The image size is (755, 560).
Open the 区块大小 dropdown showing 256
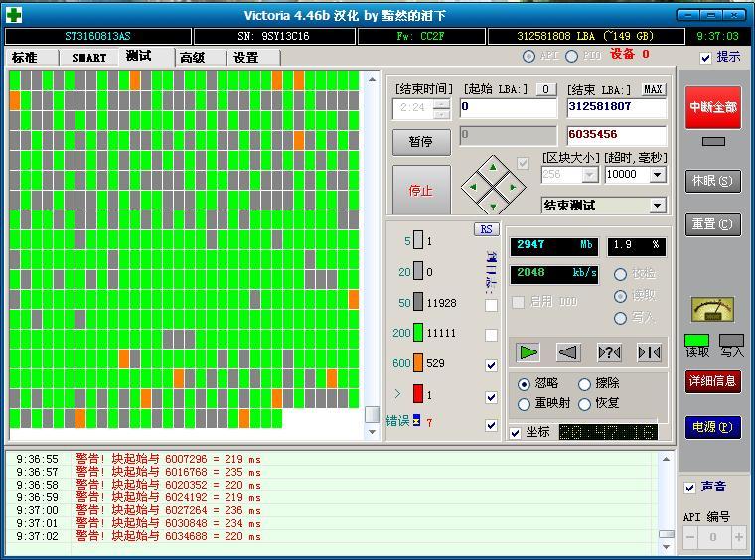(589, 174)
